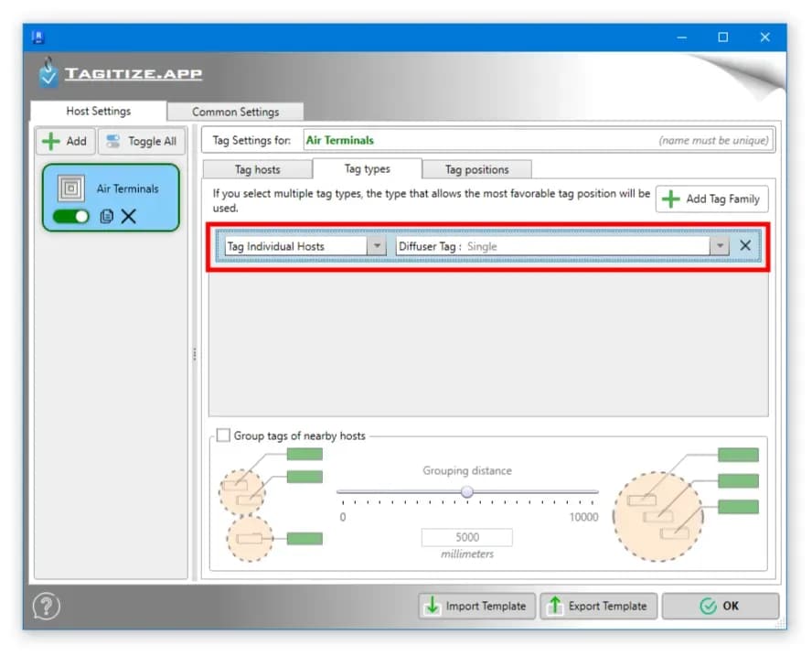Confirm with the OK button
The width and height of the screenshot is (812, 656).
[x=721, y=606]
